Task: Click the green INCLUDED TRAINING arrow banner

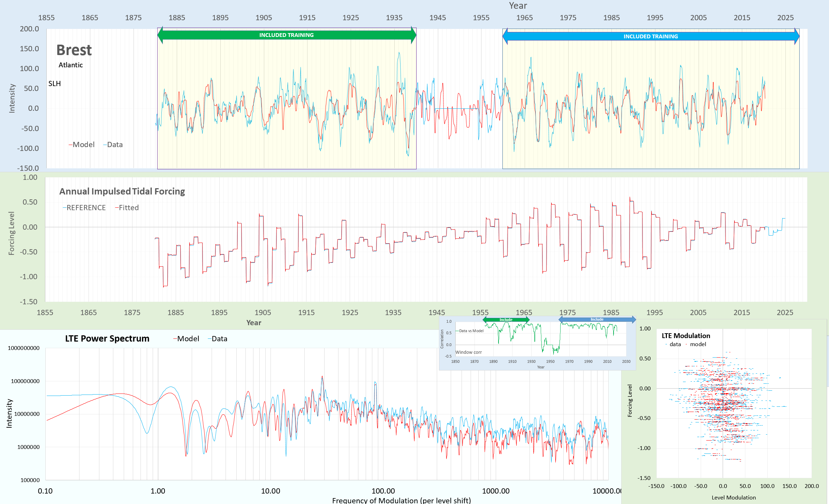Action: click(286, 35)
